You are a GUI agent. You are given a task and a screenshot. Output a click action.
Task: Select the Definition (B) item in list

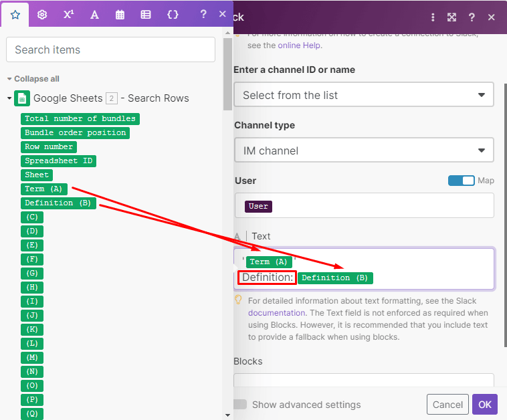click(58, 203)
